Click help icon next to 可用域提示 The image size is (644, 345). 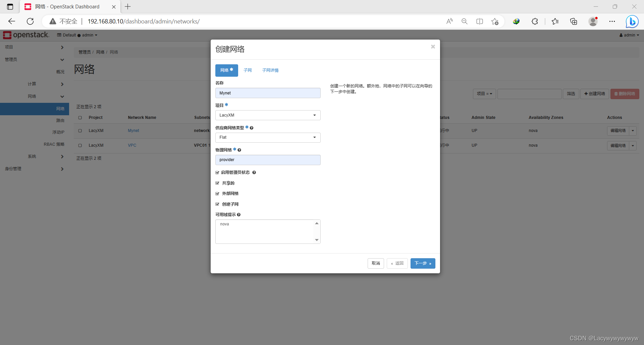tap(238, 214)
